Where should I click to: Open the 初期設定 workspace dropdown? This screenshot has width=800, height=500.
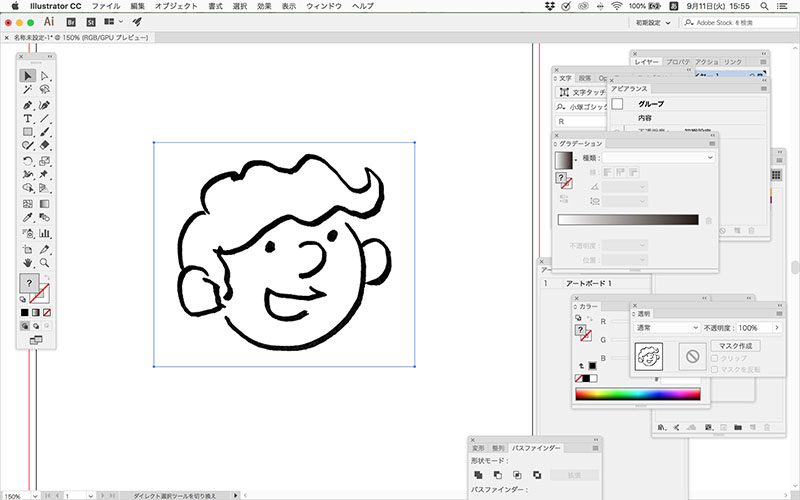tap(653, 22)
